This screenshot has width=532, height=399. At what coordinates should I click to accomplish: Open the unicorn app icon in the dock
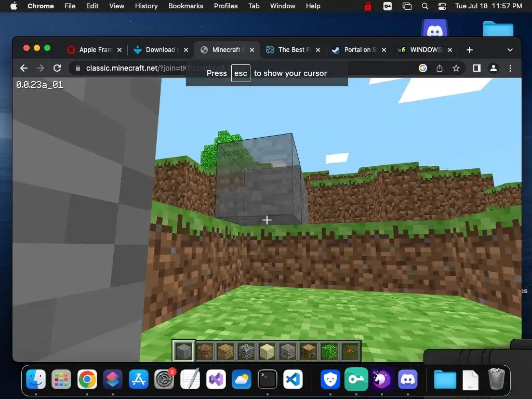382,379
